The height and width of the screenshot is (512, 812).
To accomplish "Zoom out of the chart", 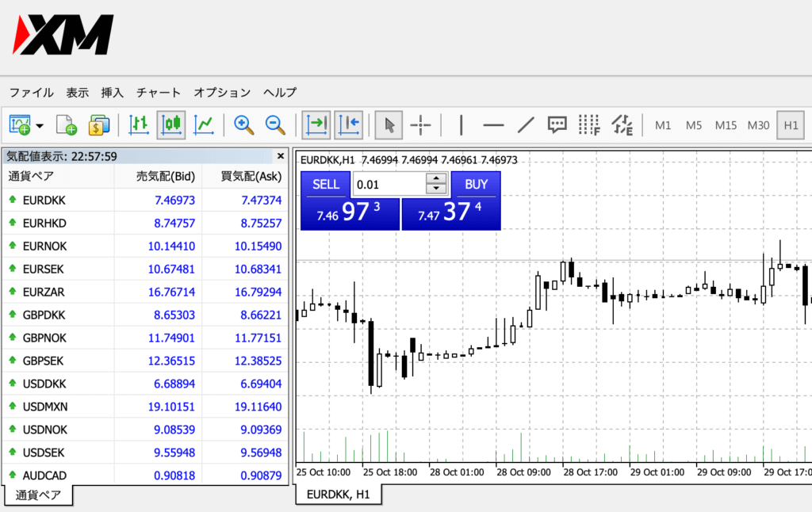I will click(274, 124).
